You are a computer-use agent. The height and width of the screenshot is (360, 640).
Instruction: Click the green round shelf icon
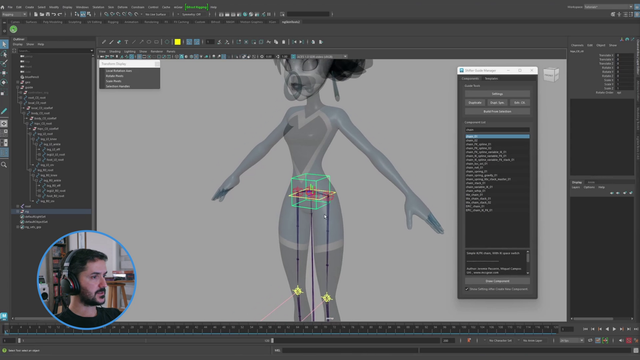coord(13,29)
